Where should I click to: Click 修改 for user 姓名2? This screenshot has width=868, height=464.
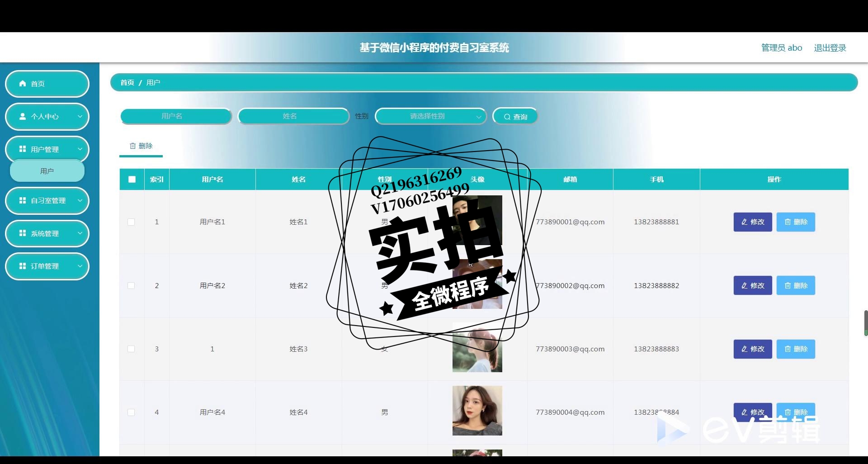click(753, 286)
